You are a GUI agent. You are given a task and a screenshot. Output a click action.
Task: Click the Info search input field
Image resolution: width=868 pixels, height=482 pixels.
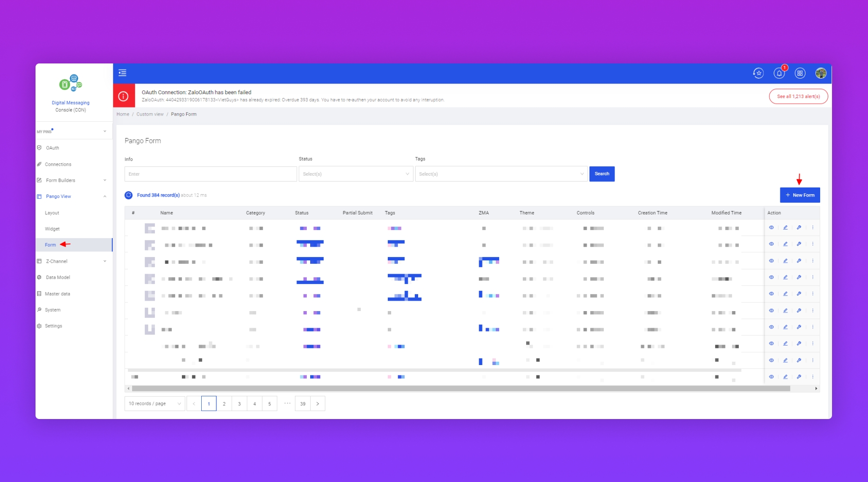(210, 174)
